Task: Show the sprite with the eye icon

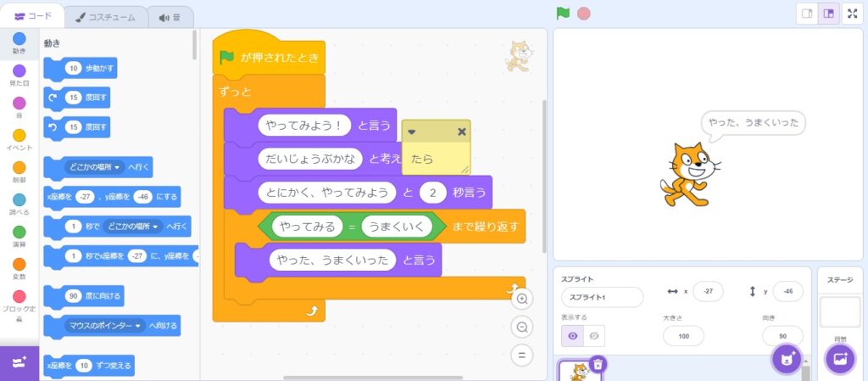Action: pos(573,336)
